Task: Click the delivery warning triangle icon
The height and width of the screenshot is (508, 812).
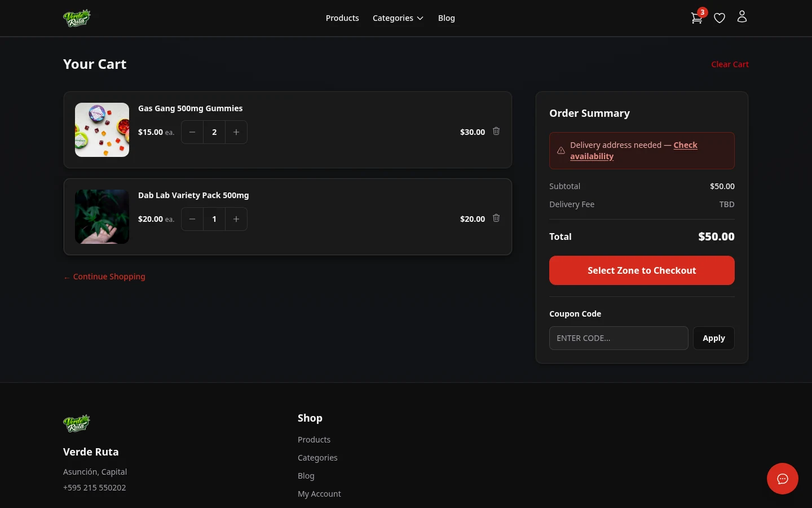Action: point(561,150)
